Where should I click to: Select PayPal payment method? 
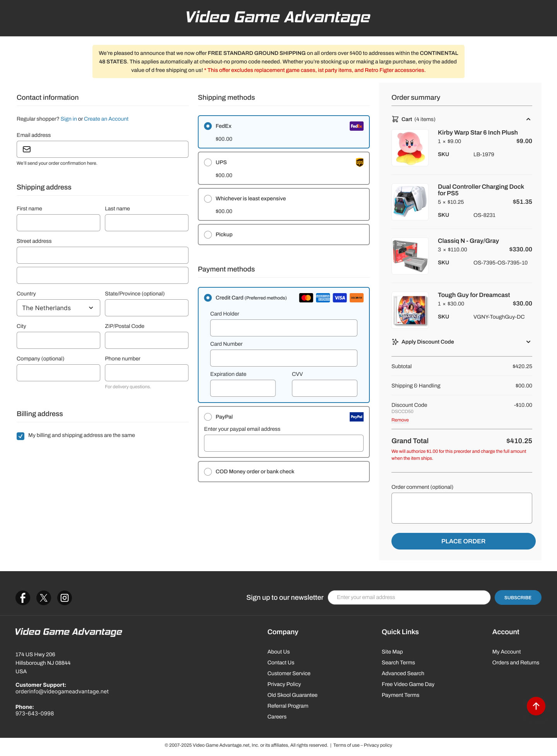pos(208,417)
